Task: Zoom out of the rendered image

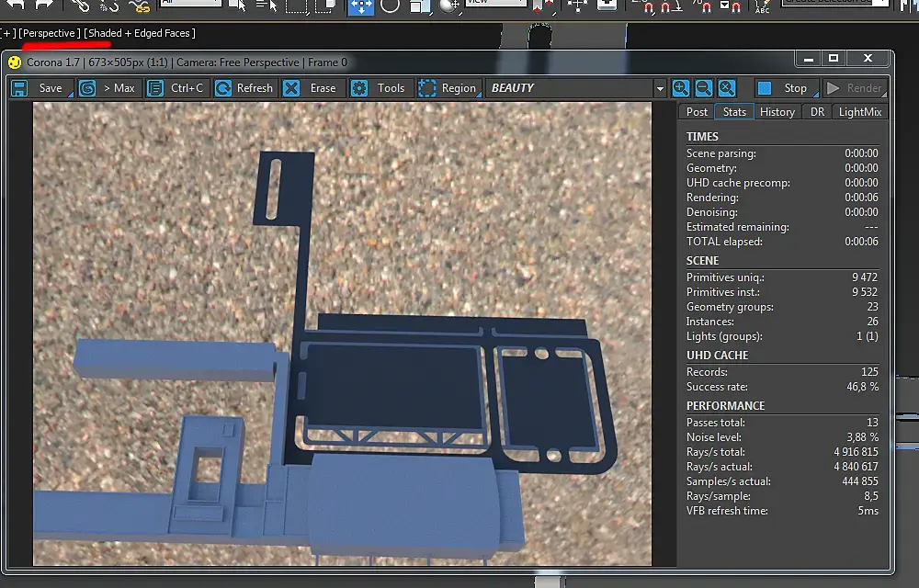Action: coord(704,88)
